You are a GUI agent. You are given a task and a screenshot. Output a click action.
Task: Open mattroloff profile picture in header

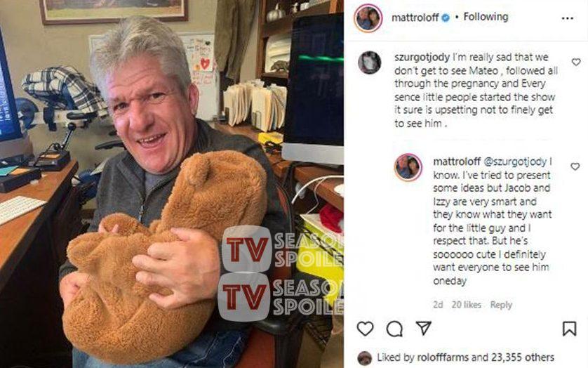click(x=368, y=18)
